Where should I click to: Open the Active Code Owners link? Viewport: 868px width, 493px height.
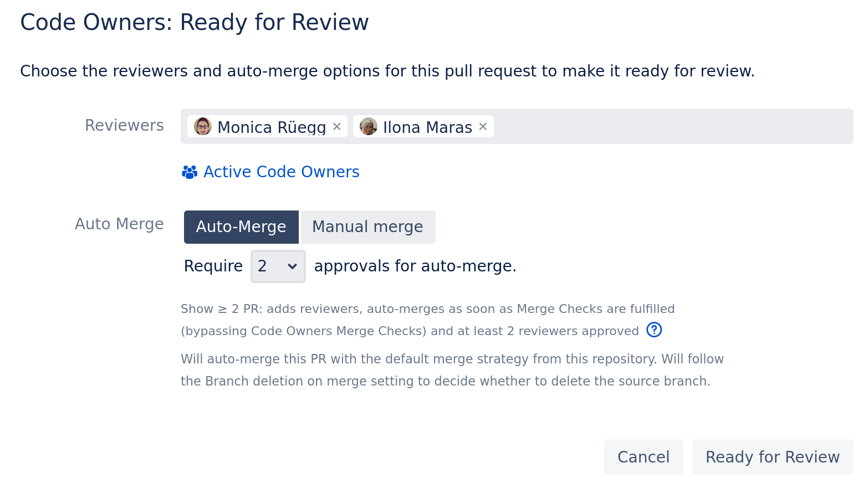[x=281, y=172]
